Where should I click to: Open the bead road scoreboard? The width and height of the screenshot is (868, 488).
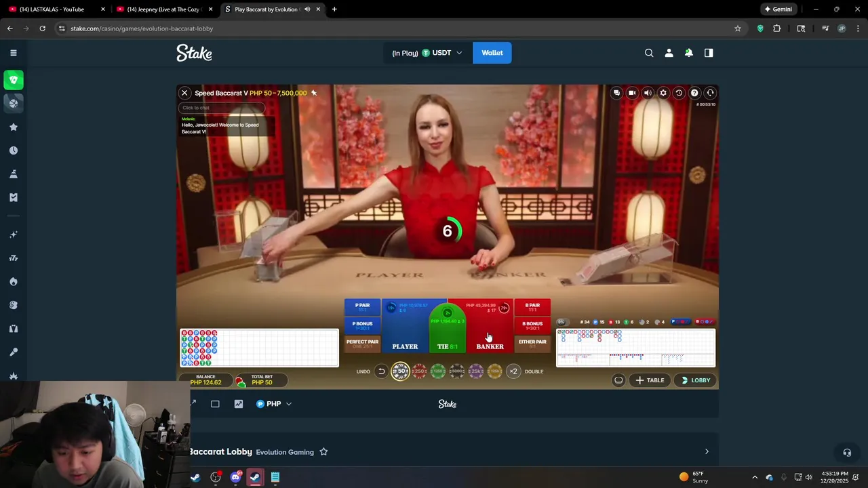(259, 348)
